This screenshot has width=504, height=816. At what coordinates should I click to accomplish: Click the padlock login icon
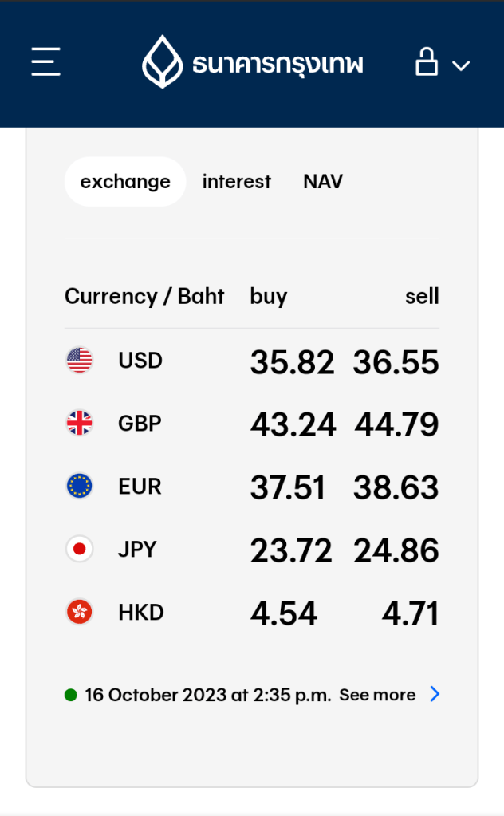(427, 61)
